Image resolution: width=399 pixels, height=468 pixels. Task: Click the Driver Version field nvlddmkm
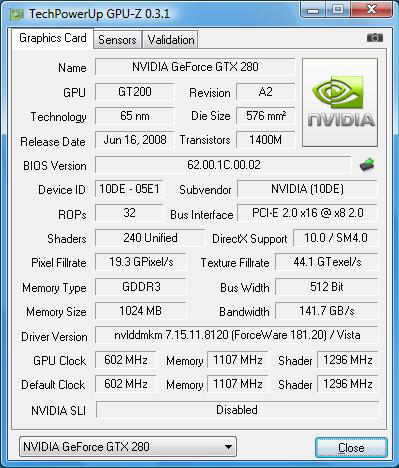237,335
